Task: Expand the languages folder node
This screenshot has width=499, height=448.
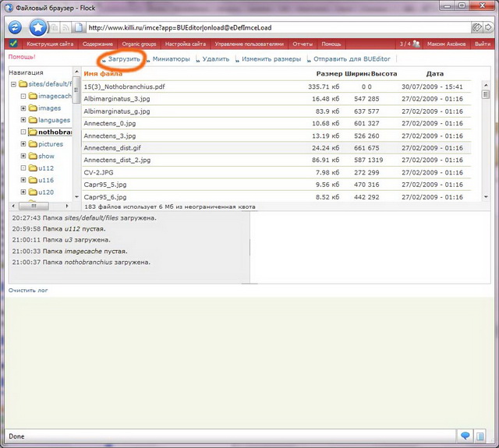Action: [x=23, y=120]
